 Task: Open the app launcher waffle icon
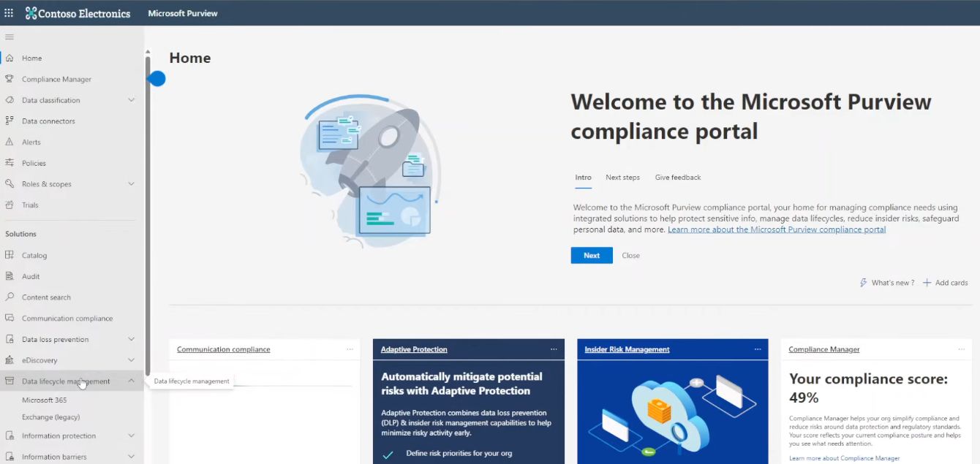point(10,12)
